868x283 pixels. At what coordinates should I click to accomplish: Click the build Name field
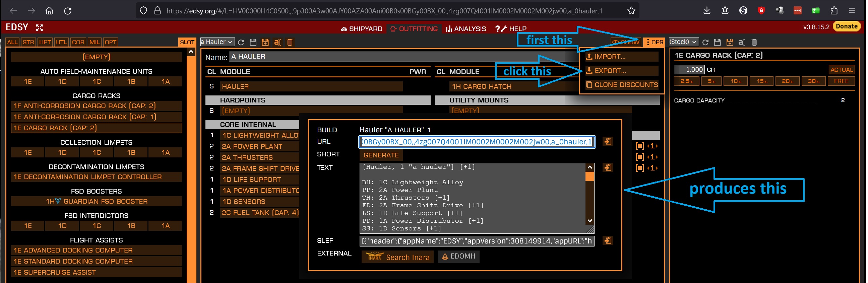pyautogui.click(x=405, y=57)
